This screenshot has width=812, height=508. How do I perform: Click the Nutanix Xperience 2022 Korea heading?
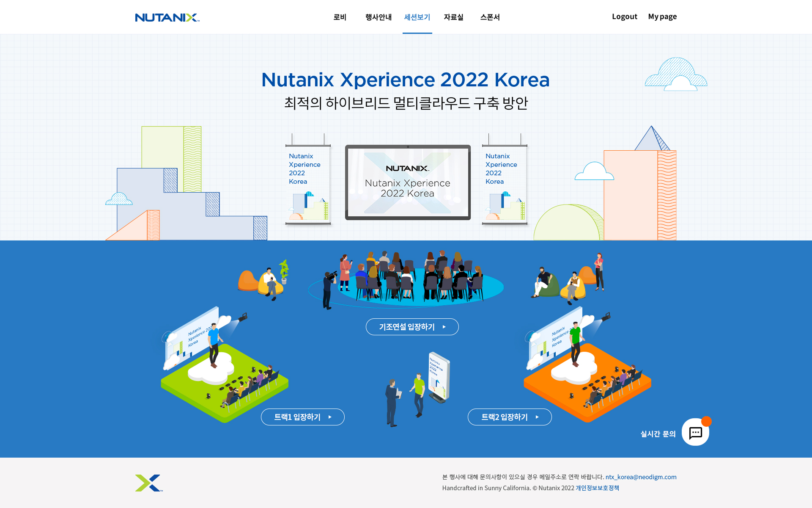pyautogui.click(x=406, y=80)
